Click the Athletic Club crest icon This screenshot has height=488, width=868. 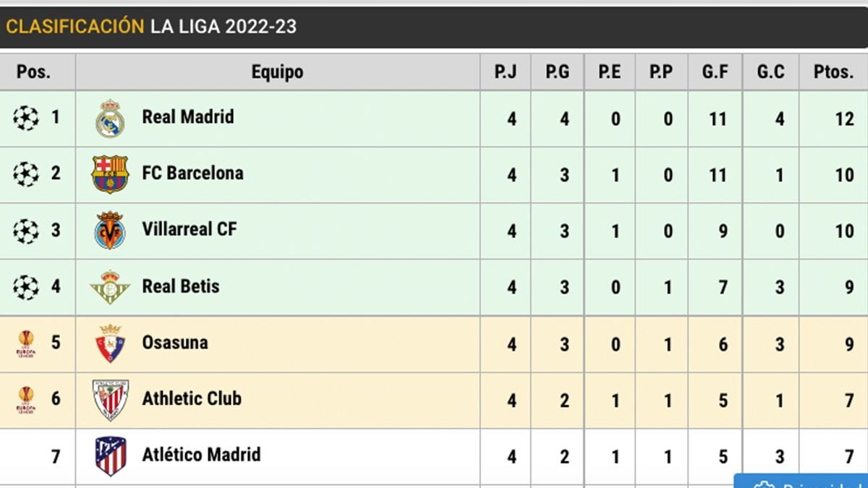(110, 399)
